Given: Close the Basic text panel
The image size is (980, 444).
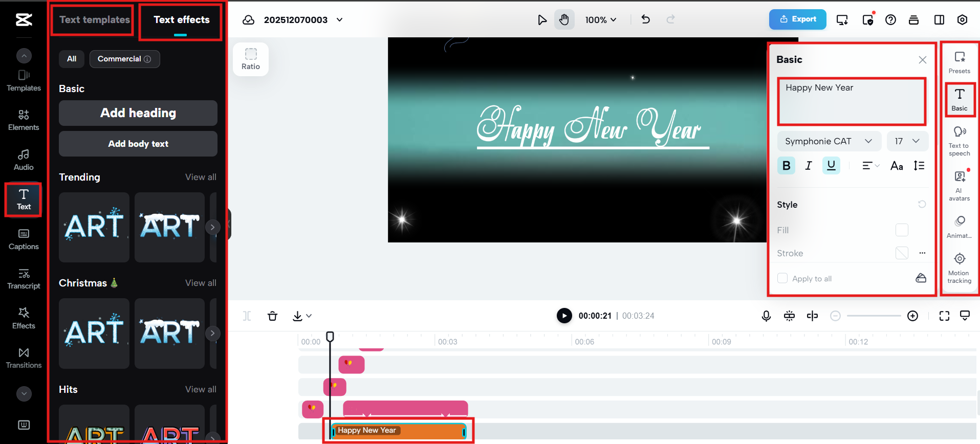Looking at the screenshot, I should 922,60.
